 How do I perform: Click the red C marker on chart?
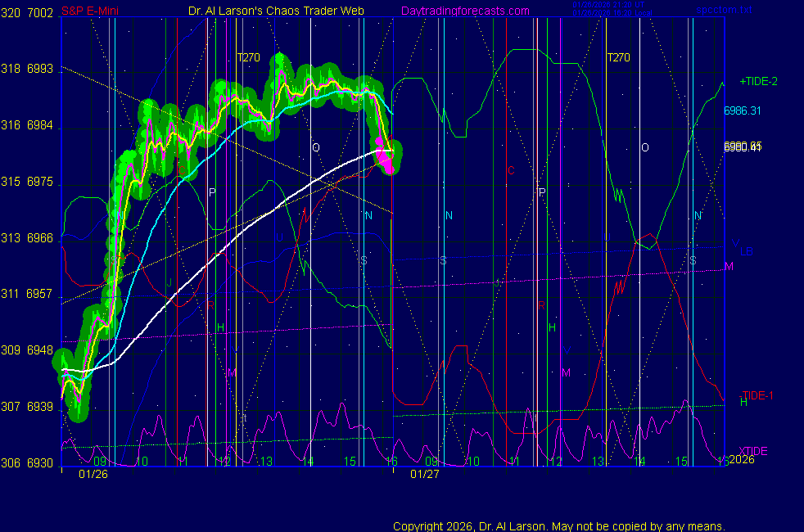click(x=511, y=170)
